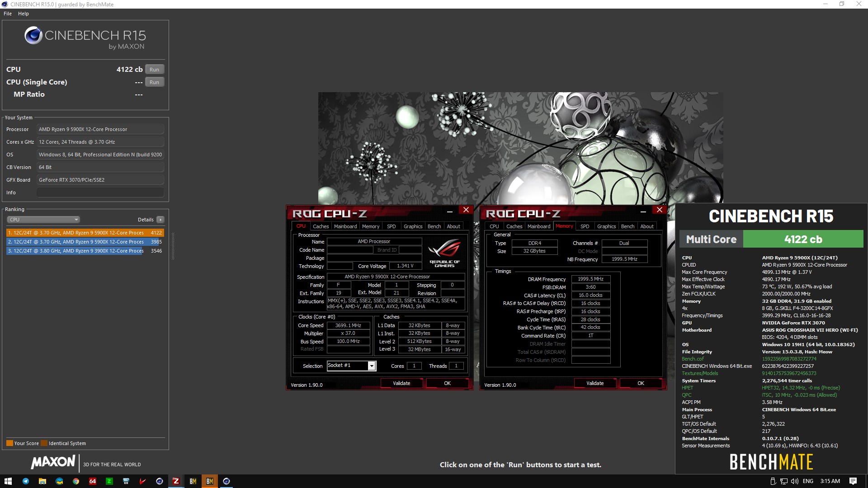
Task: Switch to the highlighted orange BenchMate taskbar icon
Action: (x=209, y=481)
